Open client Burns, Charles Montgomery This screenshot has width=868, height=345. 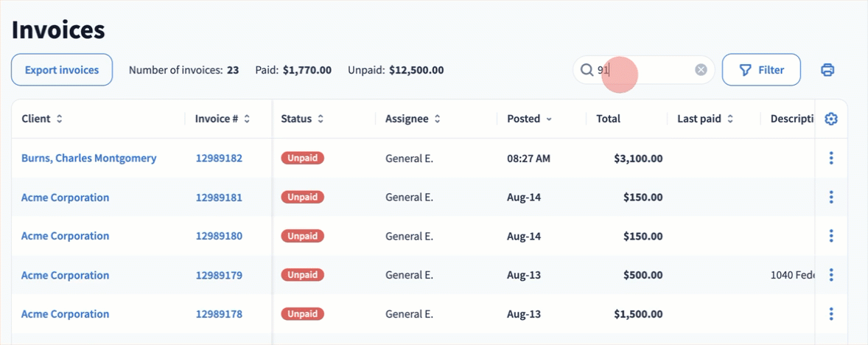click(x=88, y=158)
